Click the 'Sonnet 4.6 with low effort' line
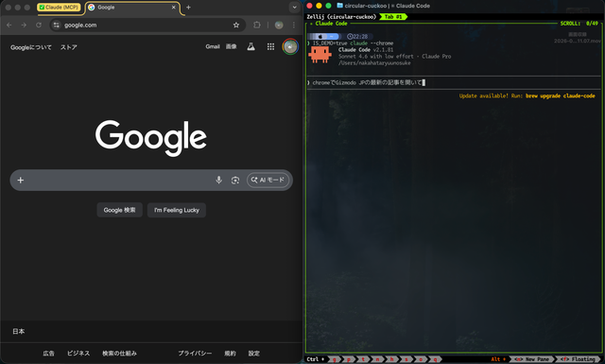 pos(376,57)
